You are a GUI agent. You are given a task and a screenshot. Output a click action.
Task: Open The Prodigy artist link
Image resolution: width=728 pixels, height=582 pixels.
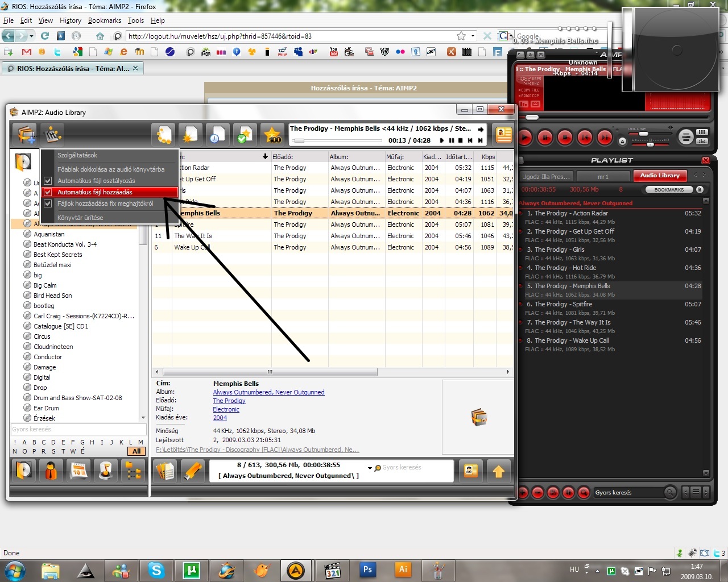click(x=229, y=401)
